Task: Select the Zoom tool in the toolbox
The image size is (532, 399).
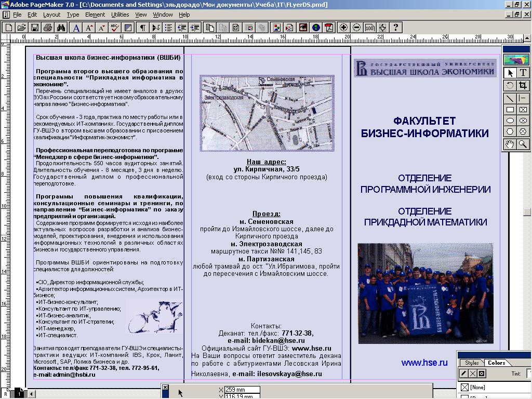Action: [x=523, y=144]
